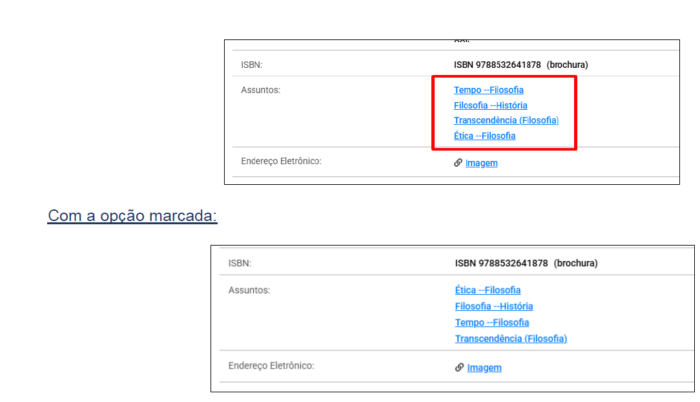
Task: Click the "ISBN:" field label in the lower record
Action: tap(239, 263)
